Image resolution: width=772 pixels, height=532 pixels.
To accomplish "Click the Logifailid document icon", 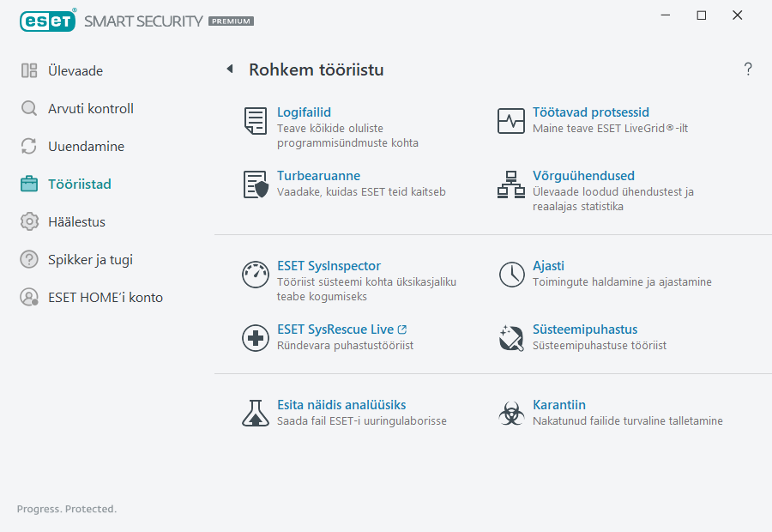I will 255,121.
